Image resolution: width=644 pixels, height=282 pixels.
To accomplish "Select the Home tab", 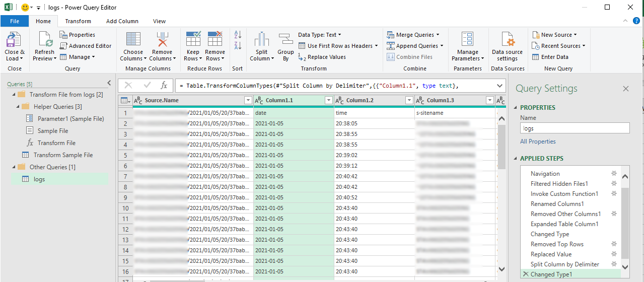I will [43, 21].
